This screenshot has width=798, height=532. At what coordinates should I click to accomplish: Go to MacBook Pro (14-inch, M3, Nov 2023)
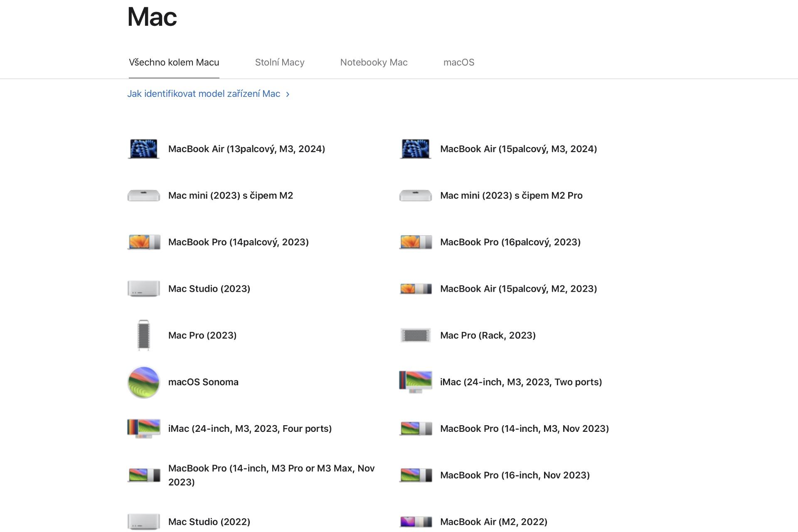525,429
